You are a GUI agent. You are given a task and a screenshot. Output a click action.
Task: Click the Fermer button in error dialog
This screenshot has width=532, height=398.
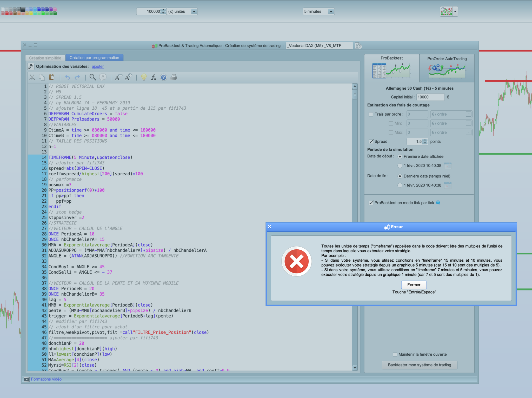coord(414,285)
